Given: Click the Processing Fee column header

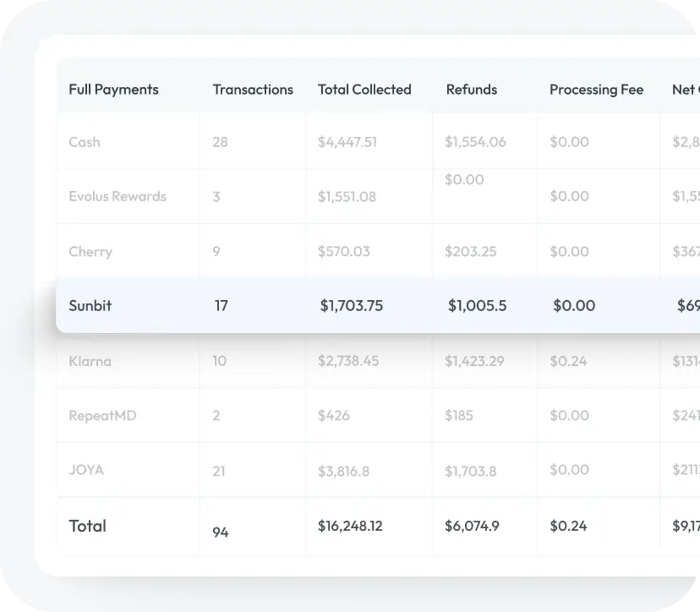Looking at the screenshot, I should [596, 90].
